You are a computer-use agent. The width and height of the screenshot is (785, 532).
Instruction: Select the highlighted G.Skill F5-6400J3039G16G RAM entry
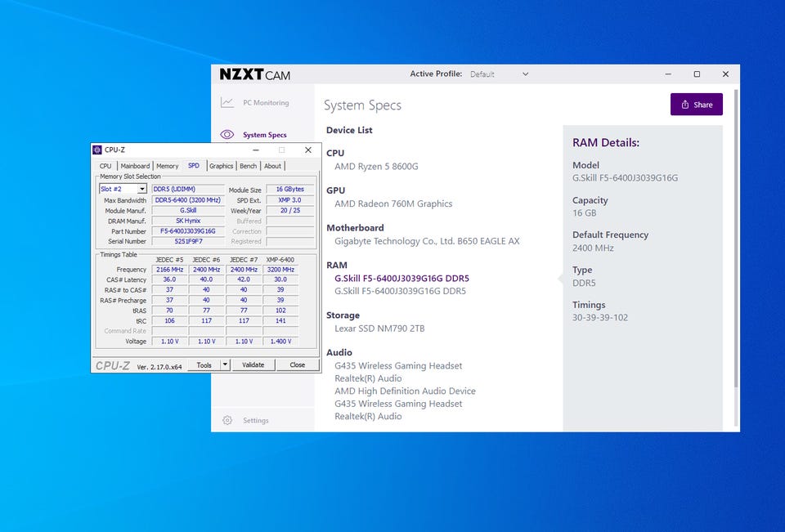pos(402,279)
